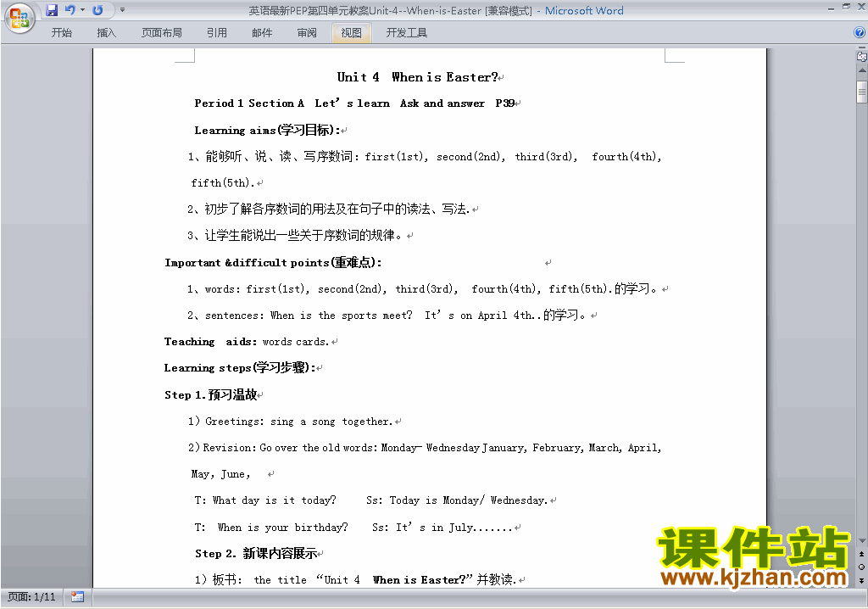Screen dimensions: 868x609
Task: Open Word Help question mark icon
Action: pos(860,33)
